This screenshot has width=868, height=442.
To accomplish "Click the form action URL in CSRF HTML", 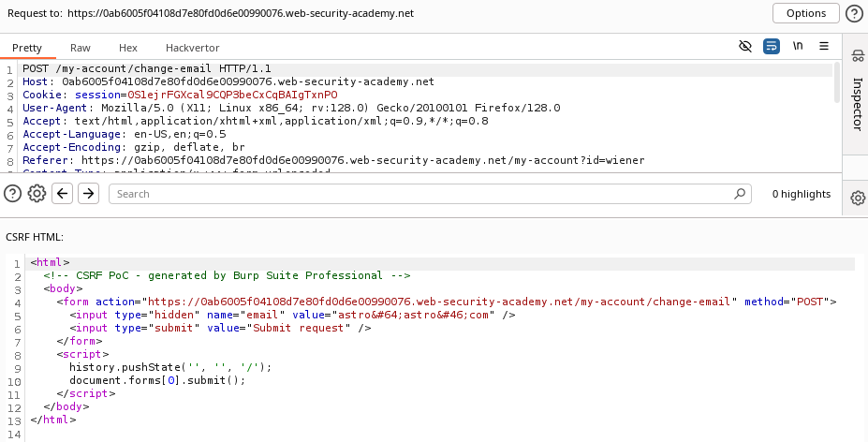I will (x=439, y=302).
